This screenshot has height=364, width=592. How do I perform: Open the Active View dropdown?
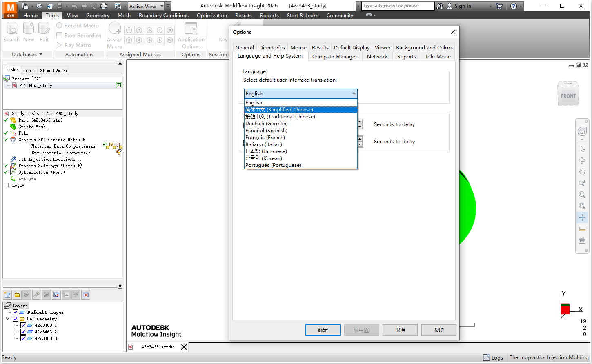(162, 6)
